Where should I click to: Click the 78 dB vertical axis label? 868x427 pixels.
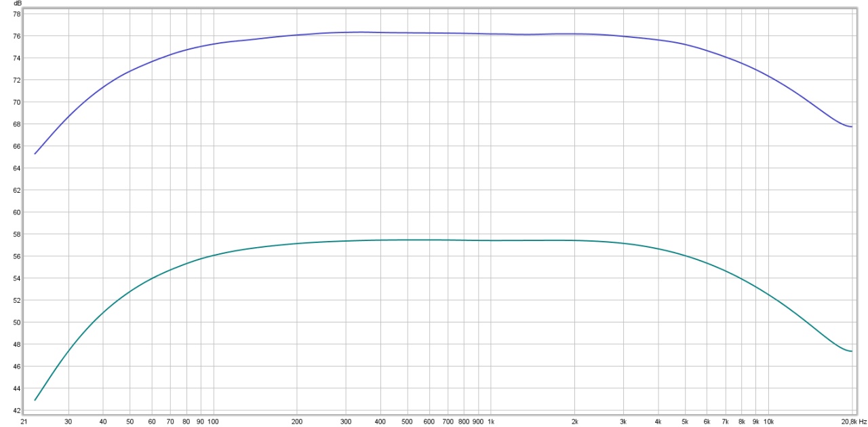point(18,14)
